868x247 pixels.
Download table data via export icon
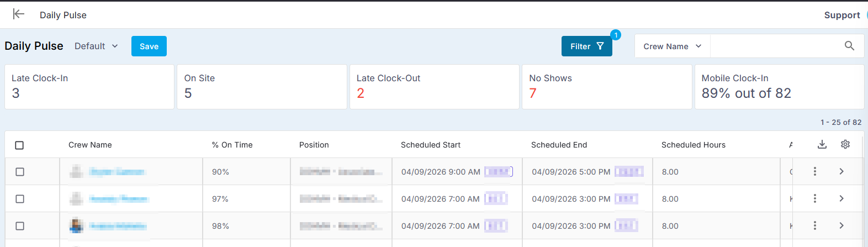click(x=822, y=144)
